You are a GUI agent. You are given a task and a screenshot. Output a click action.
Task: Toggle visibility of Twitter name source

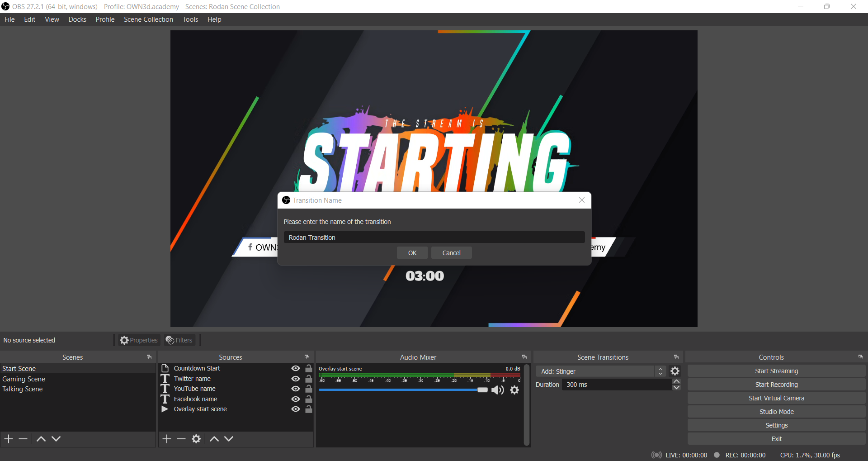tap(296, 379)
